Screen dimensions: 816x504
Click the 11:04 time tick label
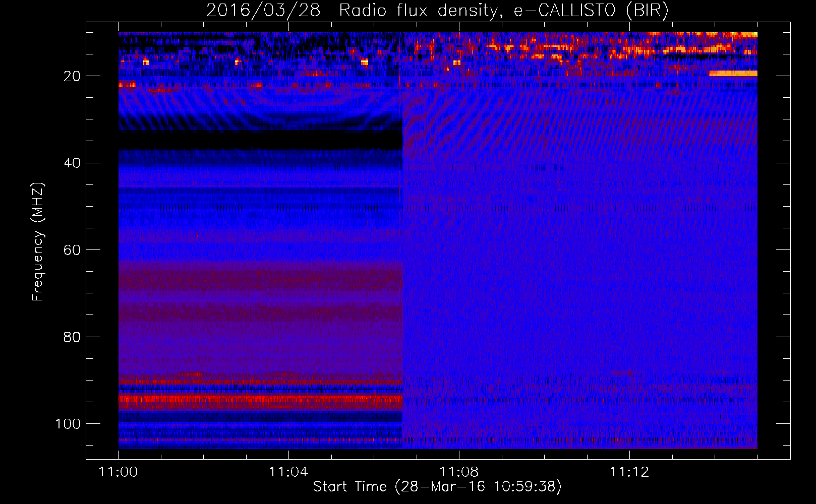click(x=288, y=472)
